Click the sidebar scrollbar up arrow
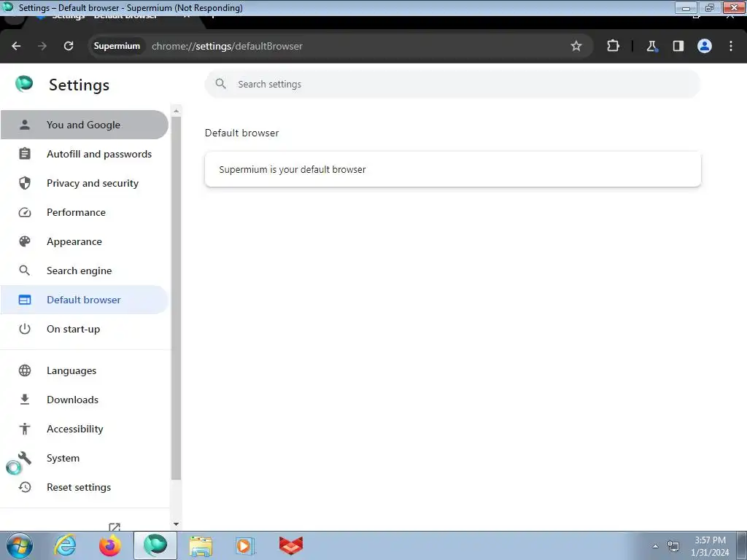Screen dimensions: 747x560 pos(177,111)
